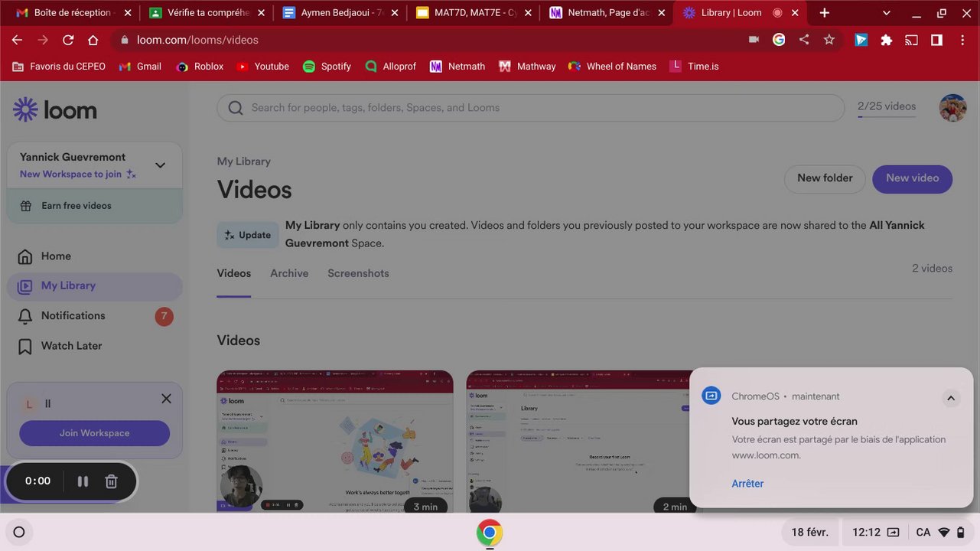This screenshot has height=551, width=980.
Task: Select the Videos tab
Action: pyautogui.click(x=234, y=273)
